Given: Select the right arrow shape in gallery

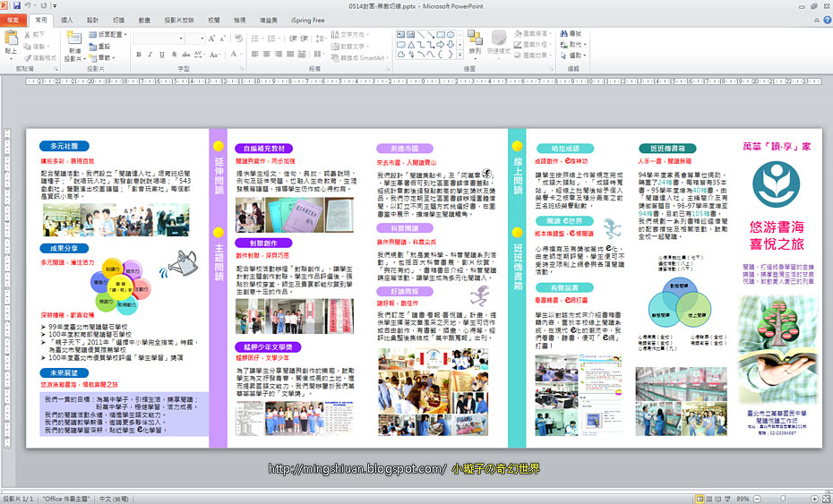Looking at the screenshot, I should tap(441, 45).
